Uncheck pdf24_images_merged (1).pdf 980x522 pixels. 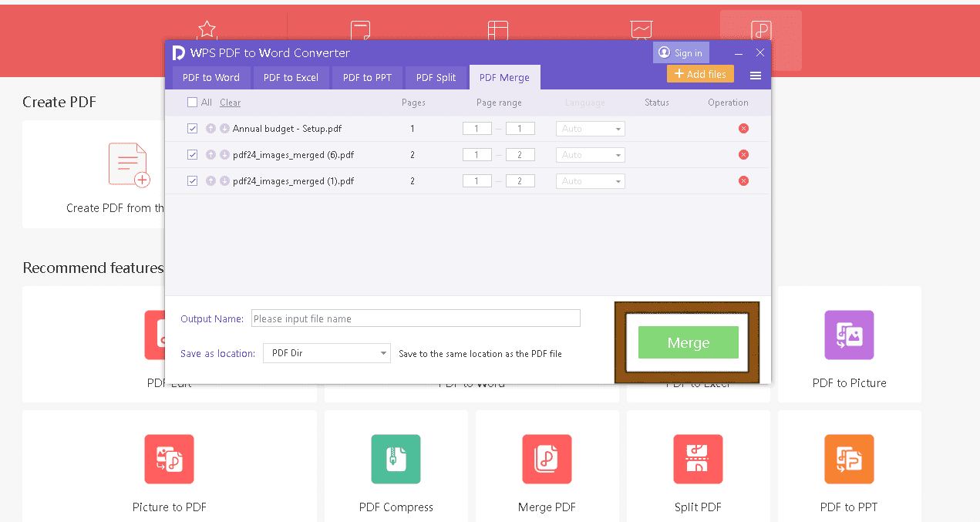click(x=192, y=181)
